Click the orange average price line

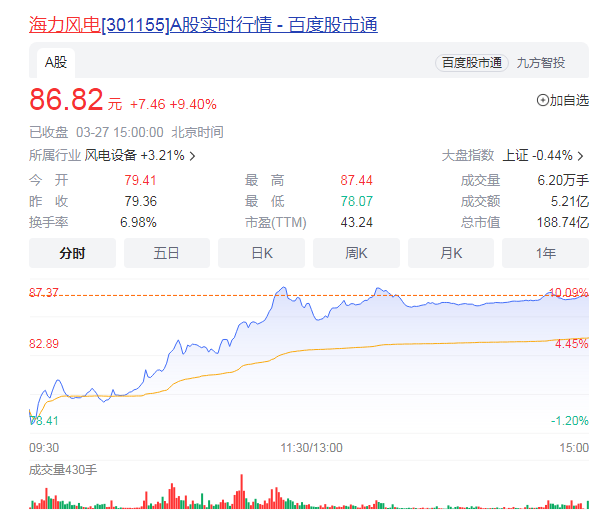point(330,348)
